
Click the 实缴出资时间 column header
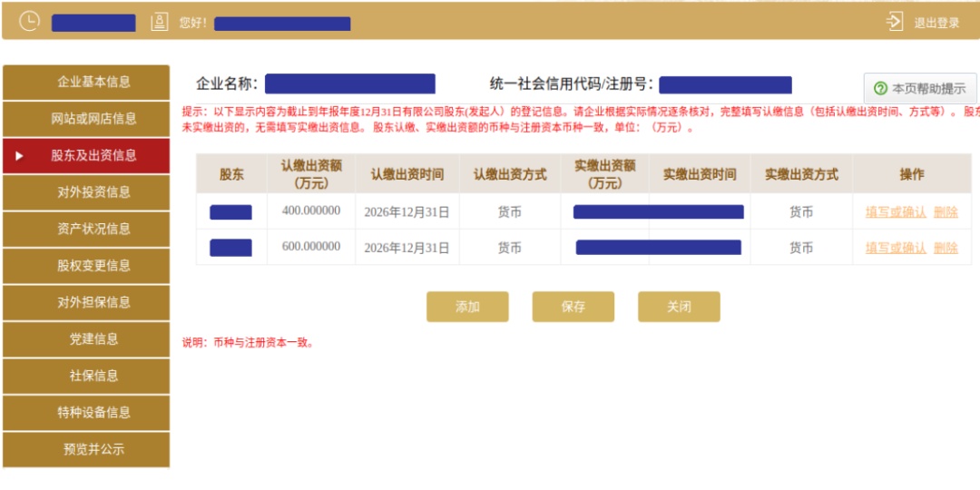click(700, 174)
